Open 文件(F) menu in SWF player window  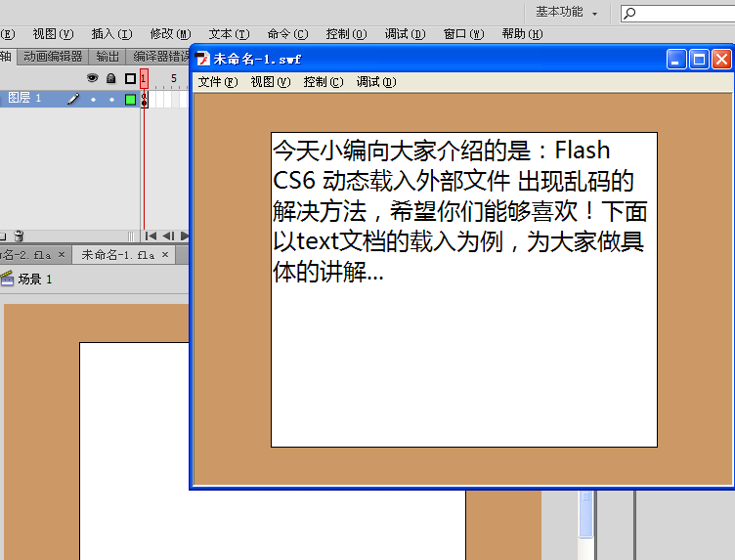(x=218, y=82)
